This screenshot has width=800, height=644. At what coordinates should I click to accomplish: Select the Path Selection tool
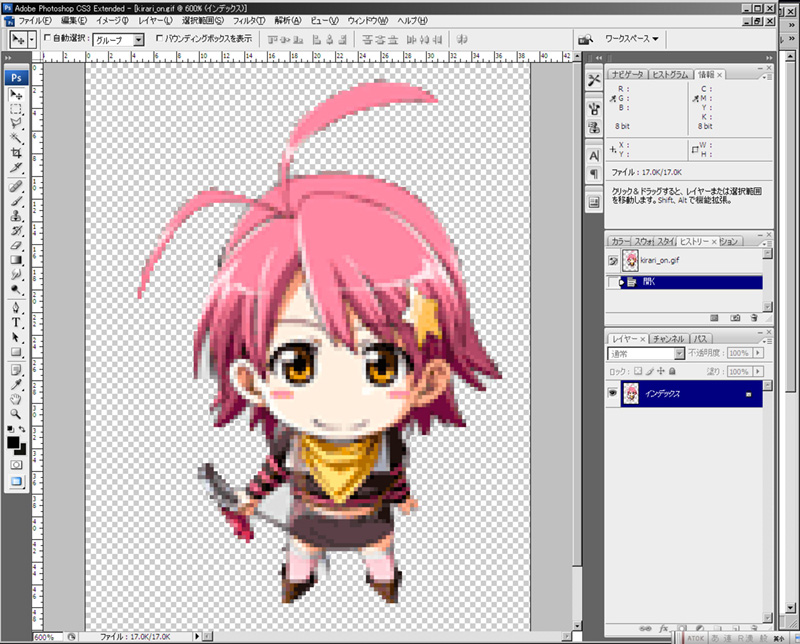pyautogui.click(x=16, y=337)
